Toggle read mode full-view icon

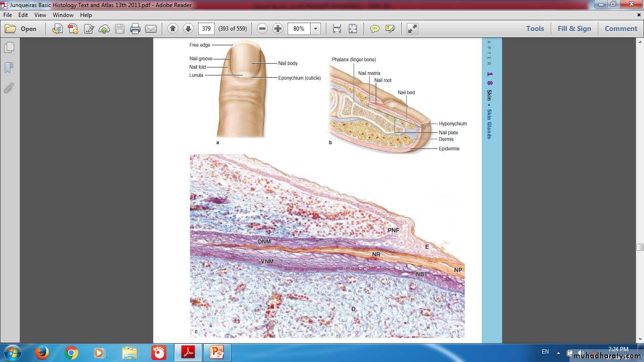[x=413, y=29]
